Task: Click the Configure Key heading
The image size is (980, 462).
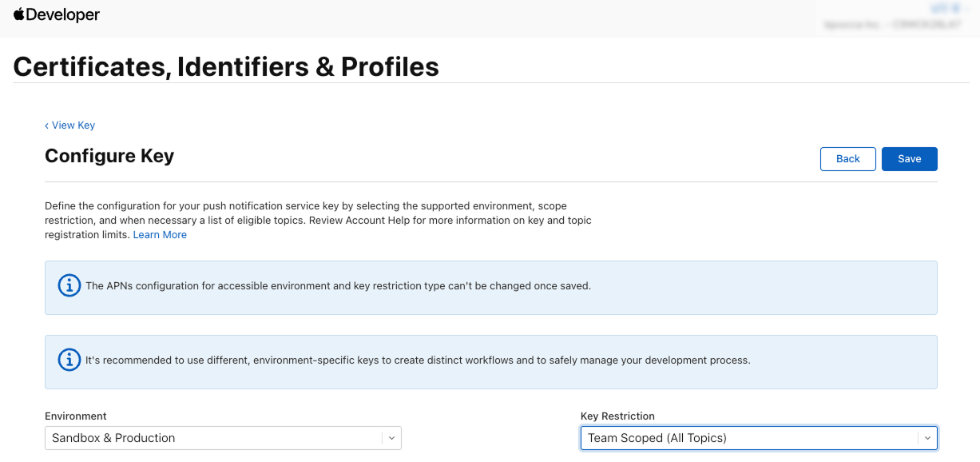Action: coord(109,156)
